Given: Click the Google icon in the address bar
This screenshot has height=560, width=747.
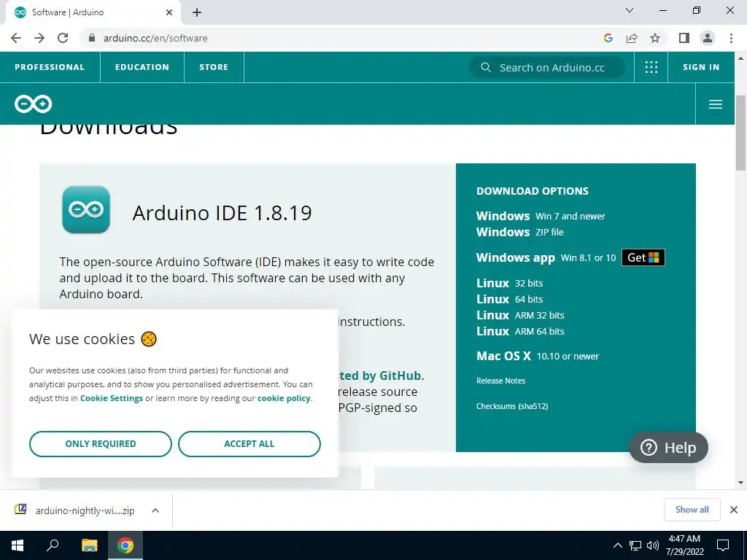Looking at the screenshot, I should [x=608, y=38].
